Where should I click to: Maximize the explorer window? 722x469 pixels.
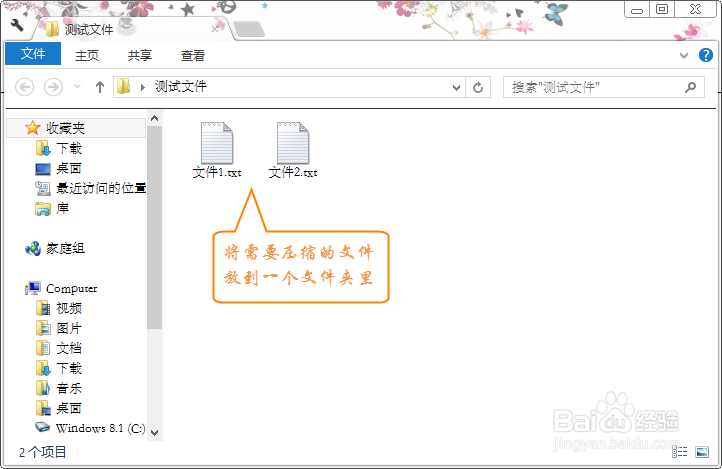click(x=662, y=10)
